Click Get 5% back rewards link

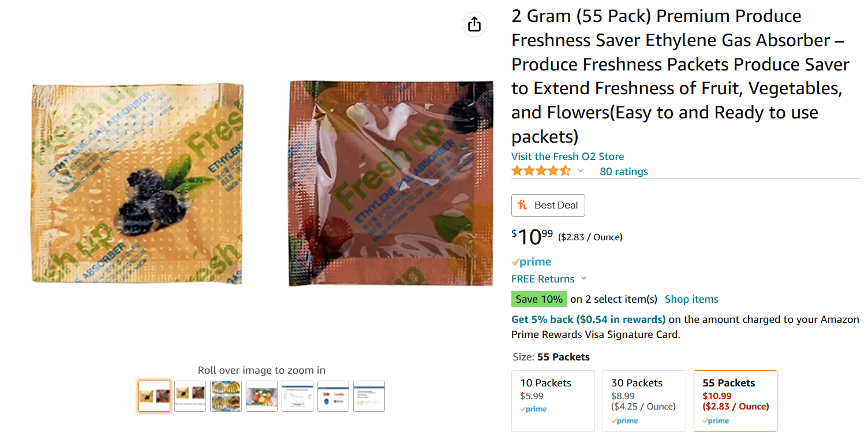pyautogui.click(x=589, y=319)
